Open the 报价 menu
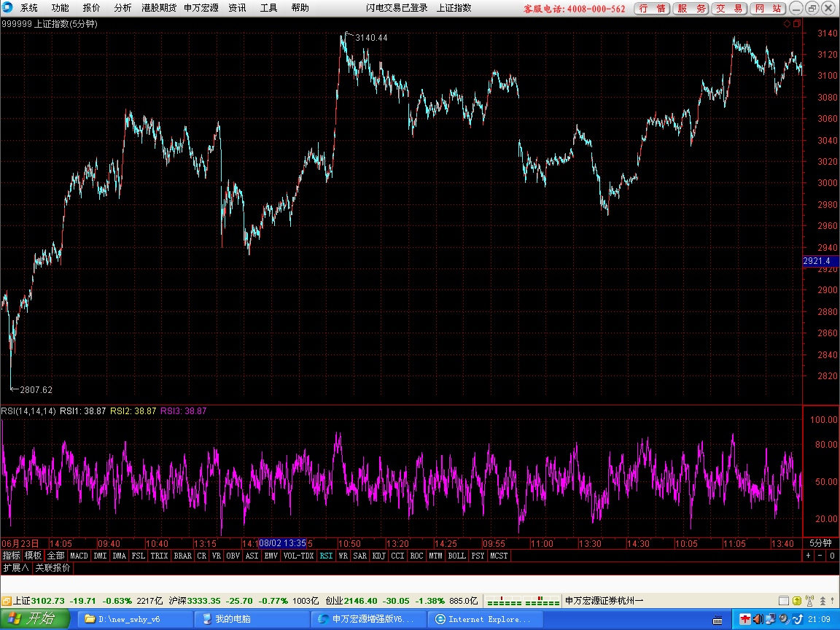This screenshot has height=630, width=840. click(x=91, y=8)
